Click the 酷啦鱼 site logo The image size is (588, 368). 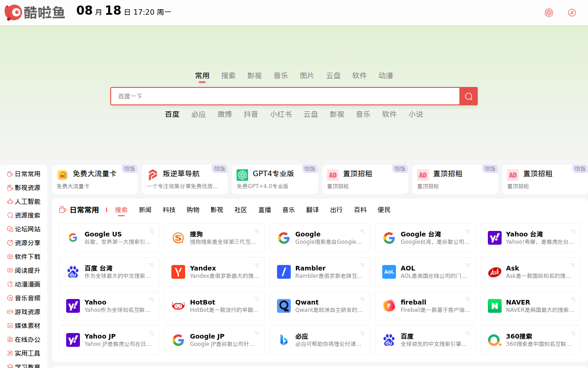pos(35,12)
